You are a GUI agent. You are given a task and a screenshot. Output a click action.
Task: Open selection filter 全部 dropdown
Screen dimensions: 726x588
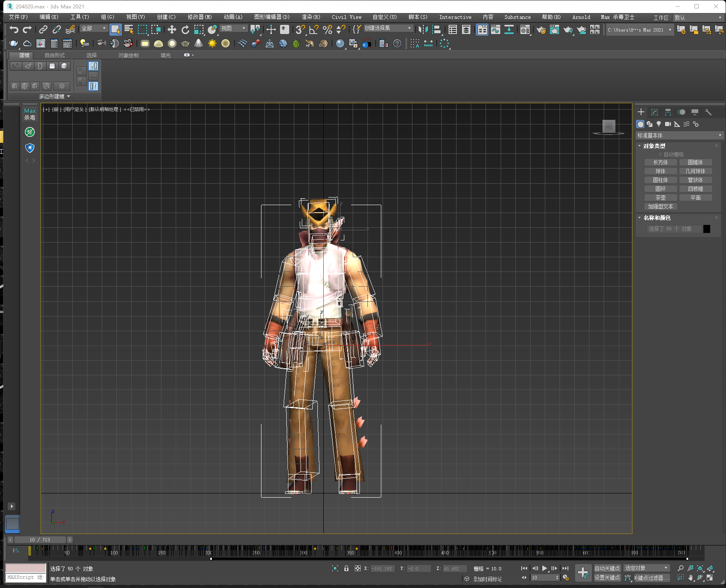(x=94, y=28)
